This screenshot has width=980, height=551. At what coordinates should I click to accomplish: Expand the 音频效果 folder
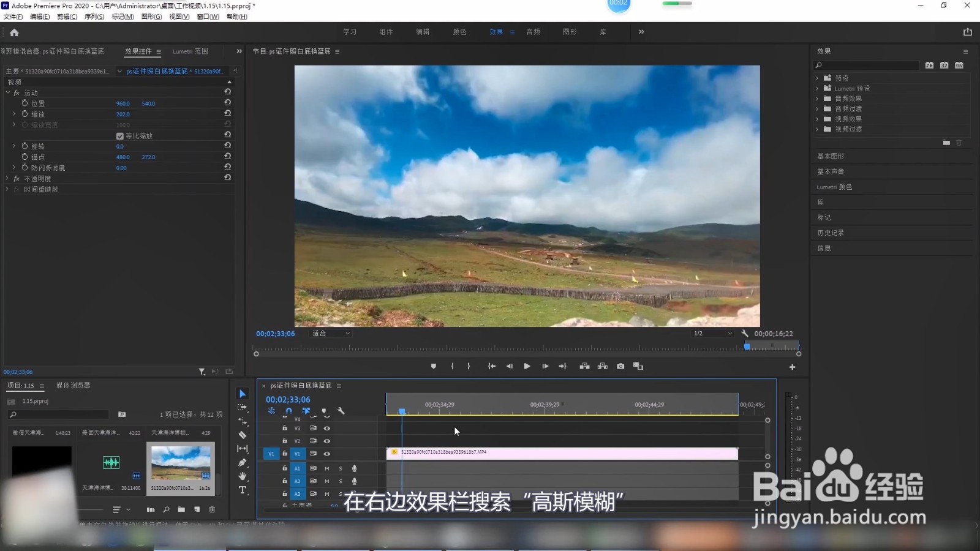[817, 99]
